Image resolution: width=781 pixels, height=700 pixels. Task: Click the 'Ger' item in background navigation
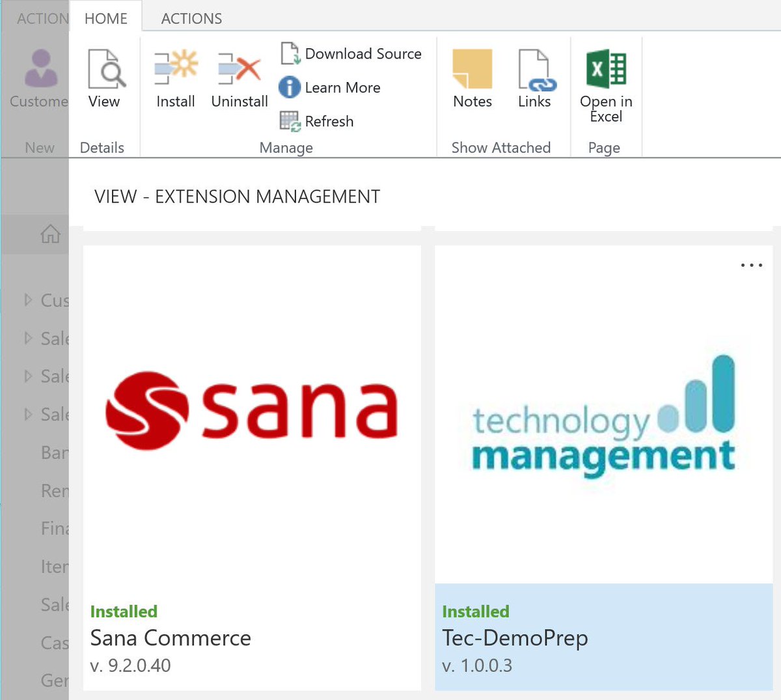[x=55, y=680]
